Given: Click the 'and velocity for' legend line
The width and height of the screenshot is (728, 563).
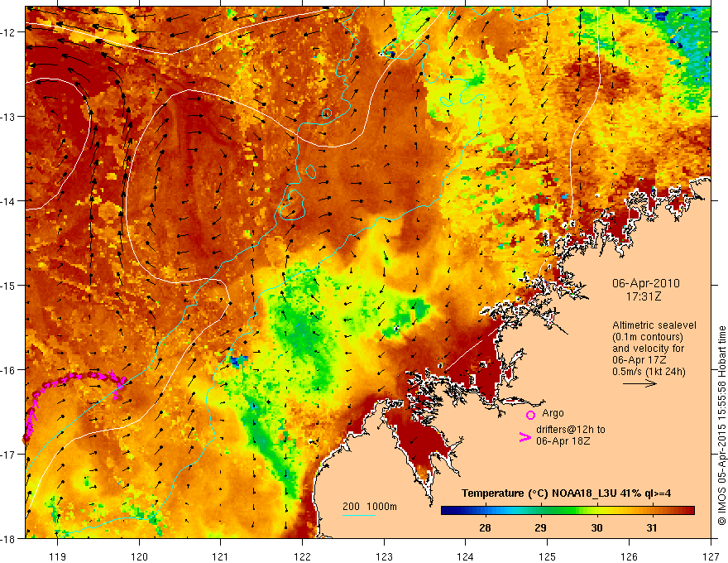Looking at the screenshot, I should [648, 349].
